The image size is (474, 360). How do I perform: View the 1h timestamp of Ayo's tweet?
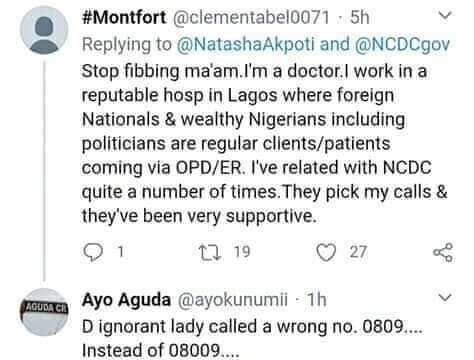(x=317, y=299)
